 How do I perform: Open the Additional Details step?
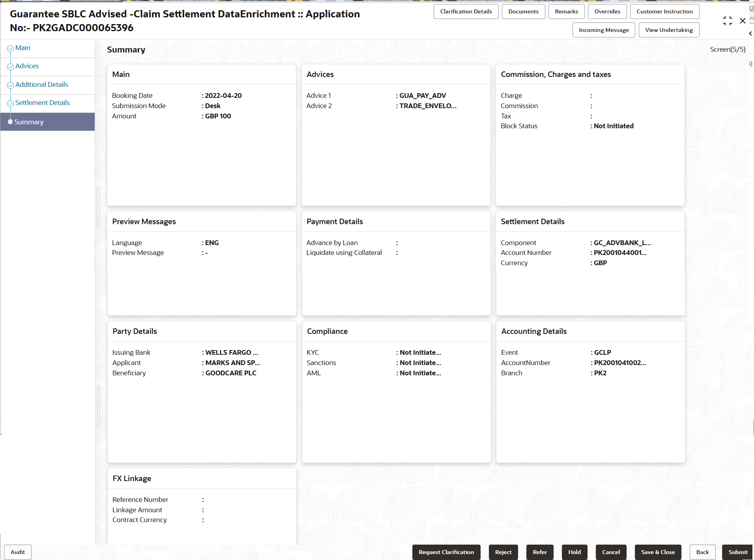pos(42,85)
